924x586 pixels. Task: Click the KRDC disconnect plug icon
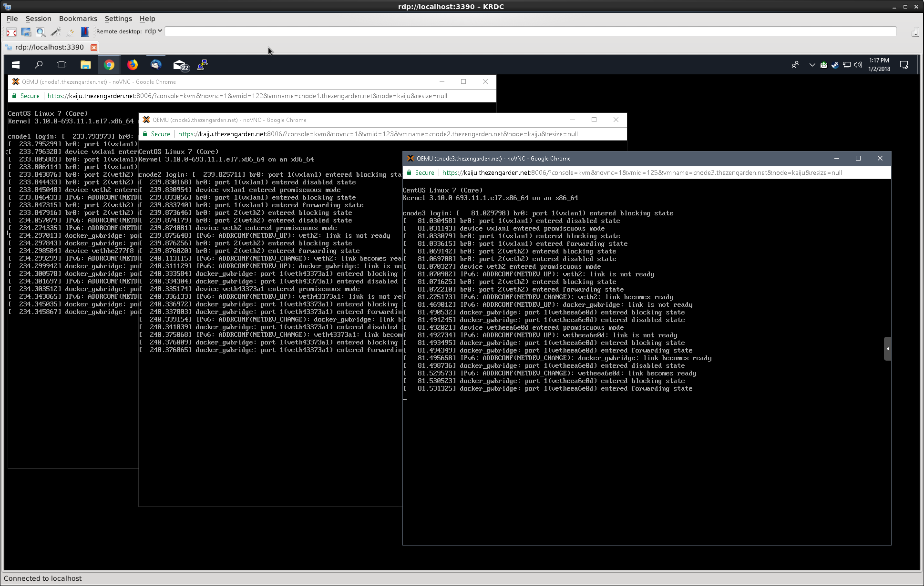(x=71, y=32)
